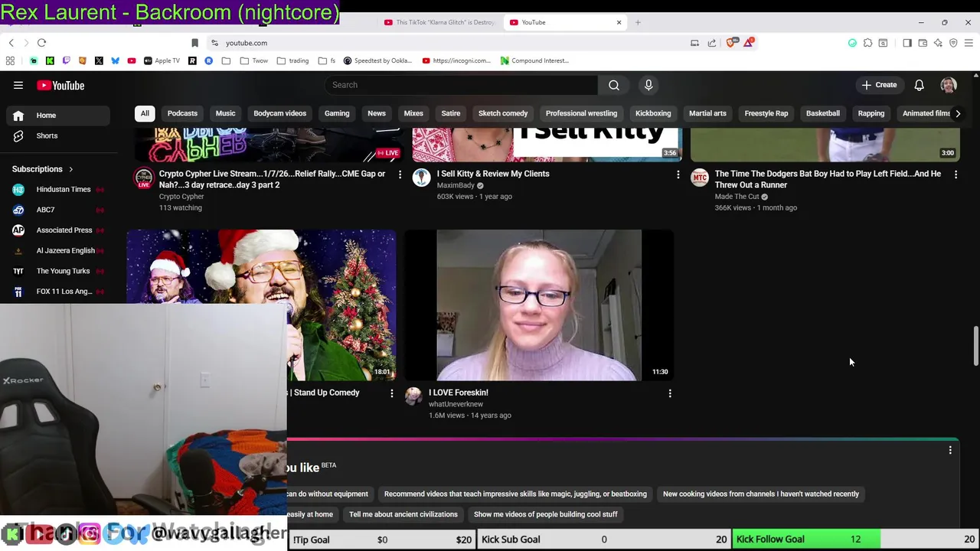Open the X (Twitter) bookmark icon

point(99,60)
